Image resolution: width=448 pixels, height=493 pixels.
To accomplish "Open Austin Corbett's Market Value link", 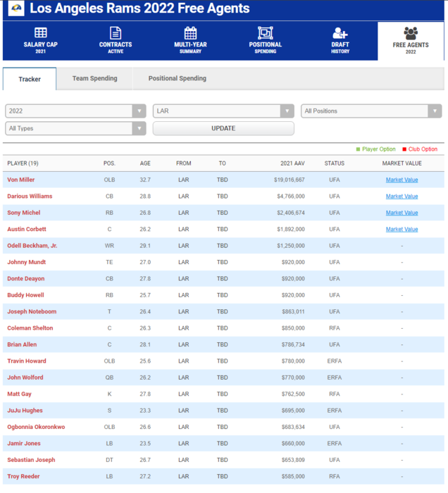I will tap(402, 230).
